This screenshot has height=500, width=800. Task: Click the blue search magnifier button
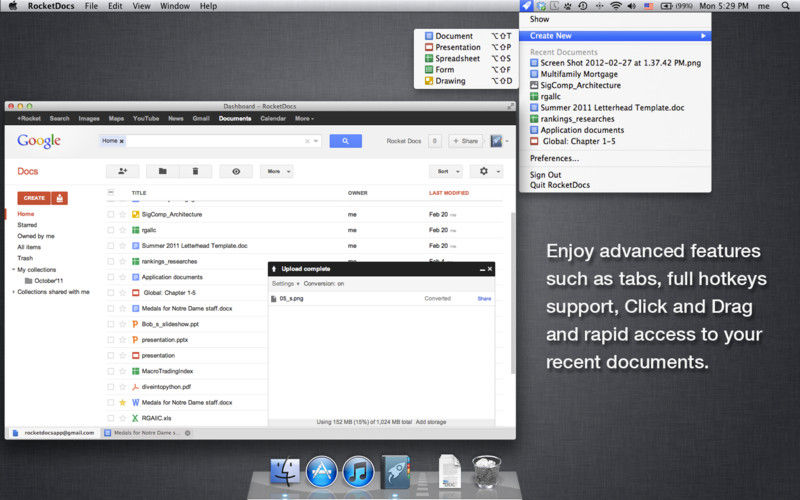tap(345, 141)
